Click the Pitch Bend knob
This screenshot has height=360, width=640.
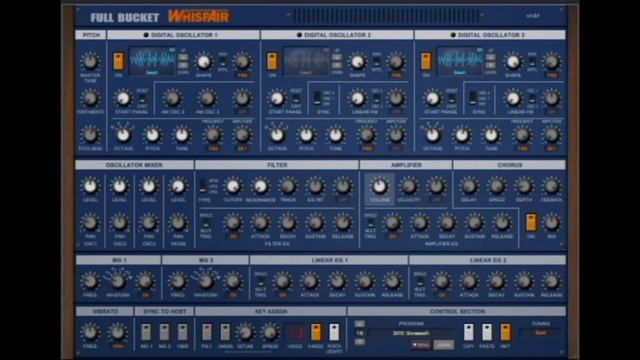pos(90,135)
